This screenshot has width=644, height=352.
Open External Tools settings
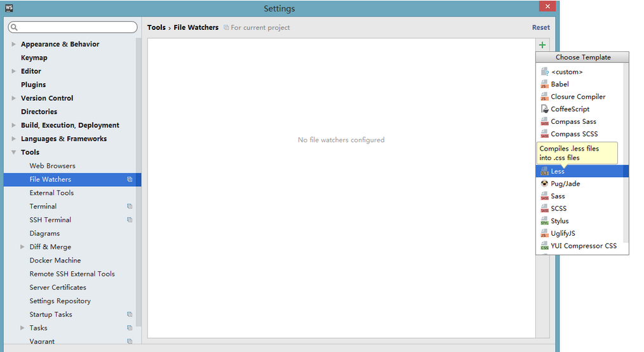51,193
